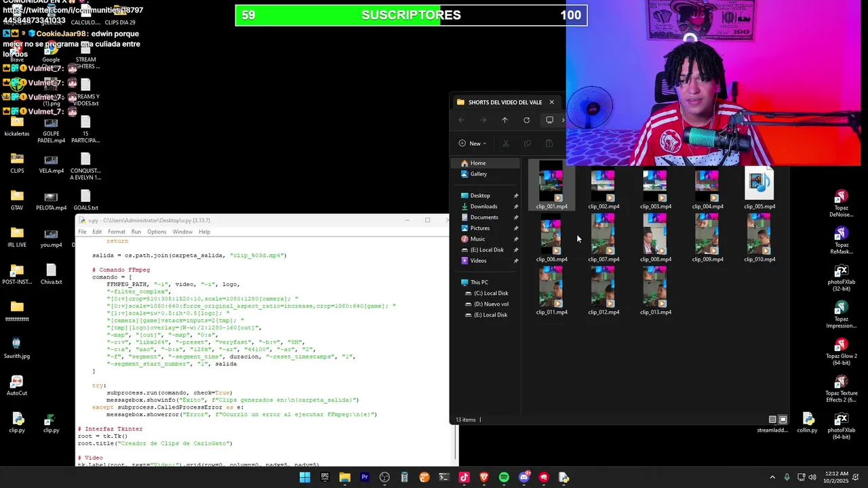The height and width of the screenshot is (488, 868).
Task: Open Spotify from the taskbar
Action: pos(504,477)
